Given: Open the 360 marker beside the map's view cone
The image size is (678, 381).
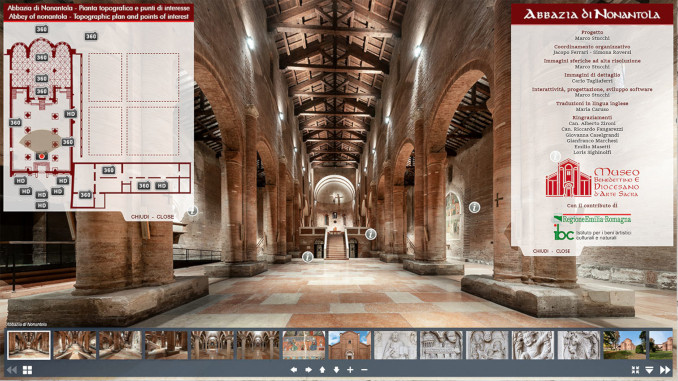Looking at the screenshot, I should (68, 142).
